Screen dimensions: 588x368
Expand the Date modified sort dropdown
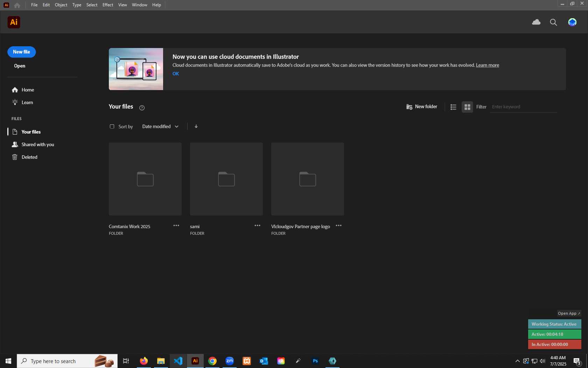click(x=160, y=127)
